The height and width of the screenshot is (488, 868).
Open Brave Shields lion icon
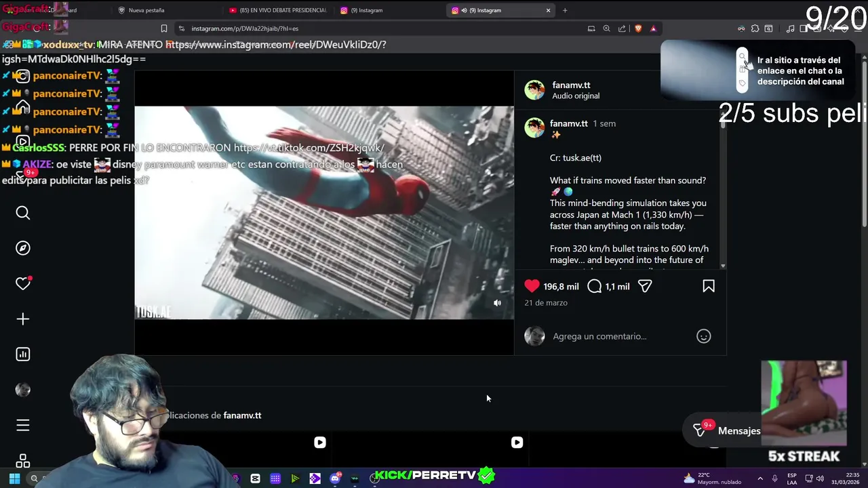(x=638, y=28)
